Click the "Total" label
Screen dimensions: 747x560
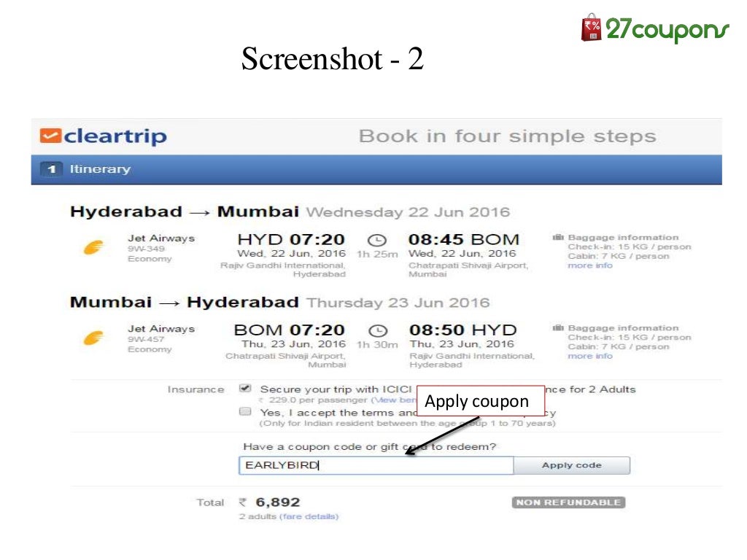click(210, 502)
